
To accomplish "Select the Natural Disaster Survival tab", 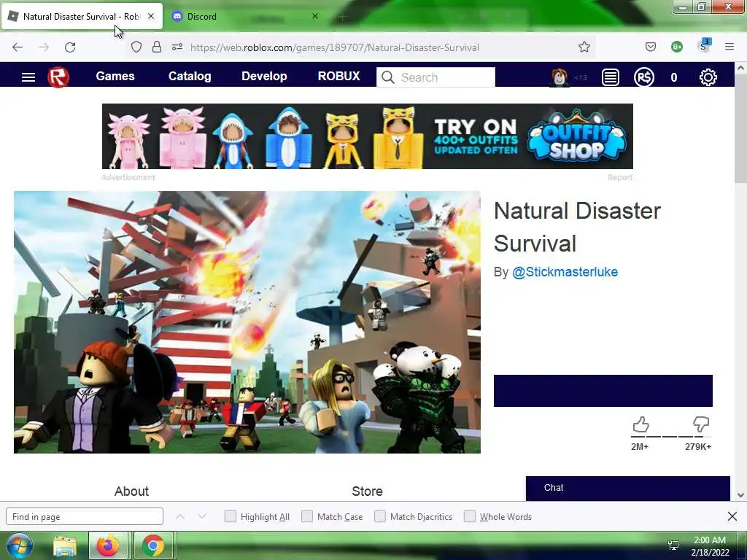I will [x=82, y=16].
